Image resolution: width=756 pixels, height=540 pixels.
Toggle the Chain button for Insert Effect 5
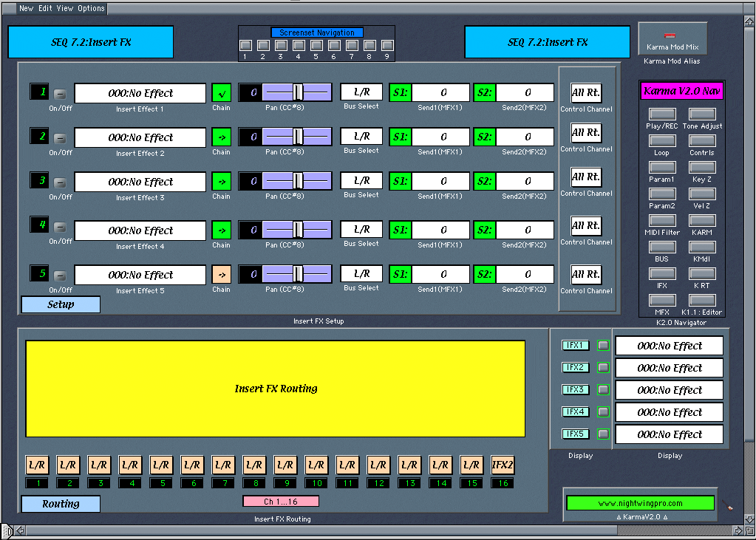pos(221,275)
